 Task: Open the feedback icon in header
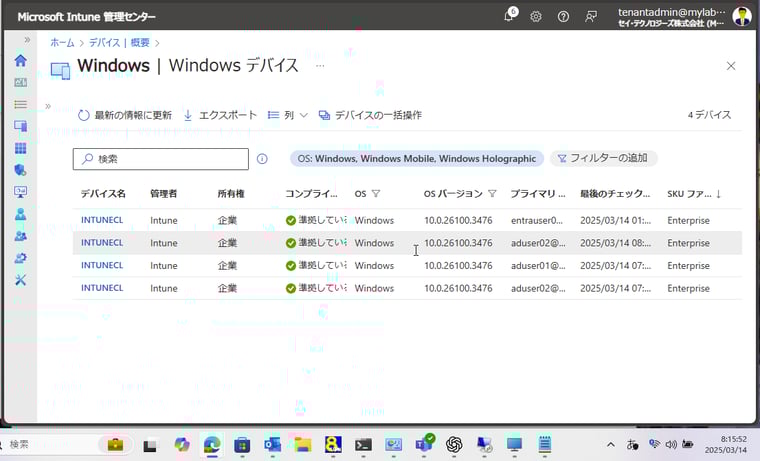[x=591, y=16]
